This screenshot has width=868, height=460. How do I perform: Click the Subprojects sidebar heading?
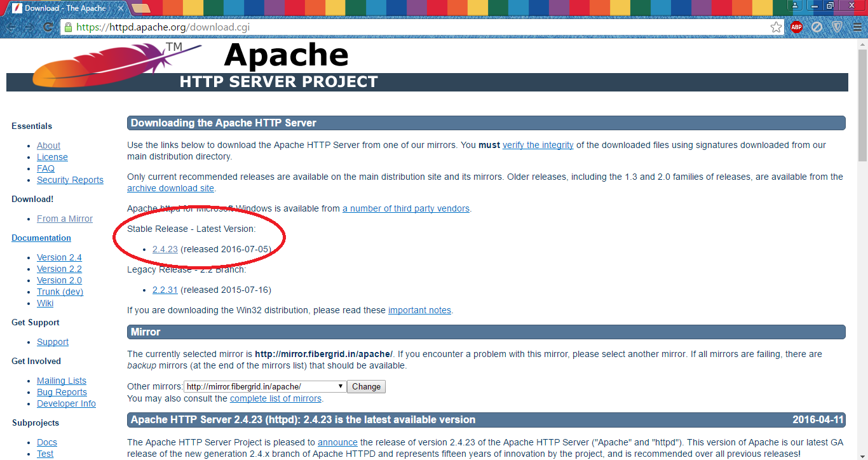pyautogui.click(x=36, y=423)
